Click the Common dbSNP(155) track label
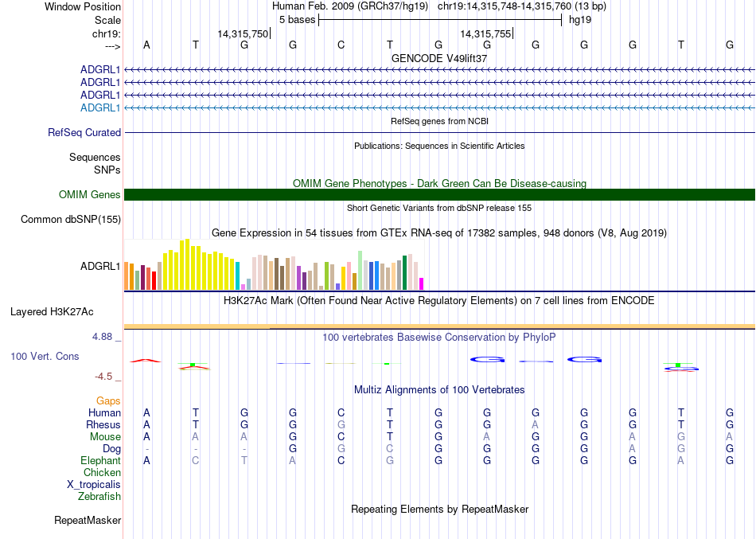The image size is (756, 539). (x=71, y=220)
